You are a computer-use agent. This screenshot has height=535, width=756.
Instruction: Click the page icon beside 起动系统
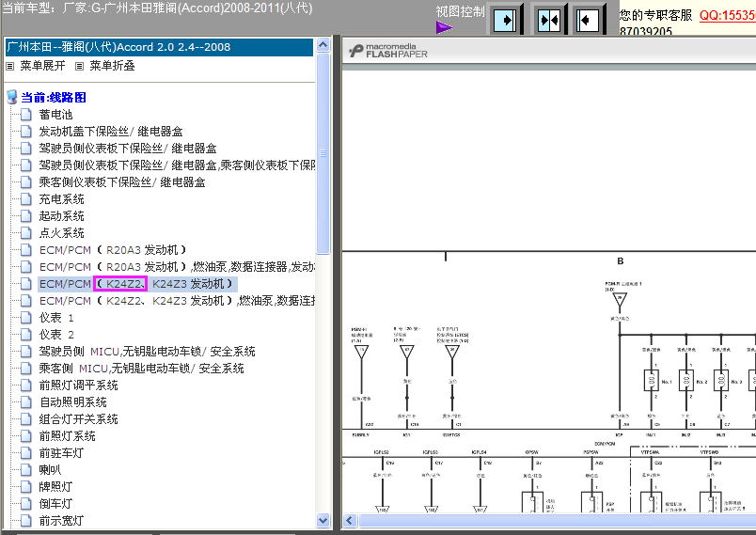pyautogui.click(x=26, y=215)
